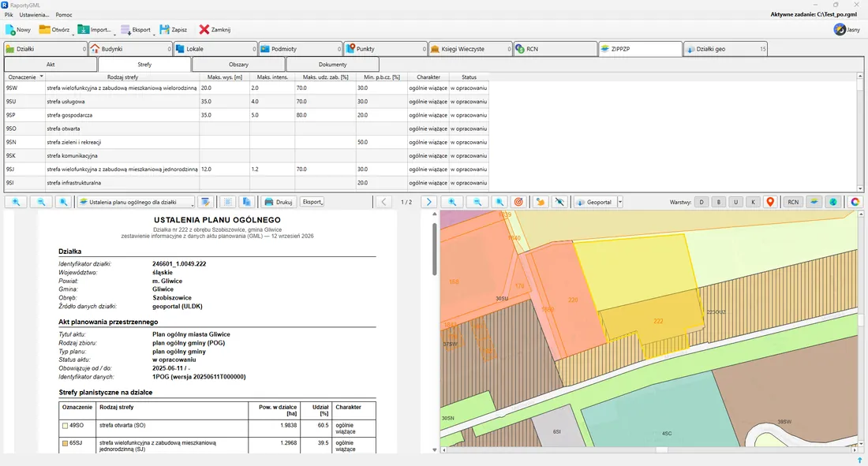
Task: Open the Budynki tab
Action: click(x=130, y=49)
